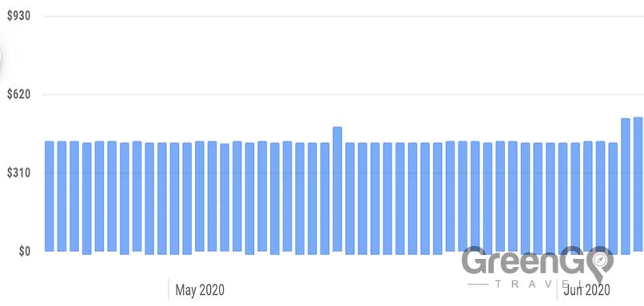
Task: Click the bar just after the tallest mid-May bar
Action: click(350, 199)
